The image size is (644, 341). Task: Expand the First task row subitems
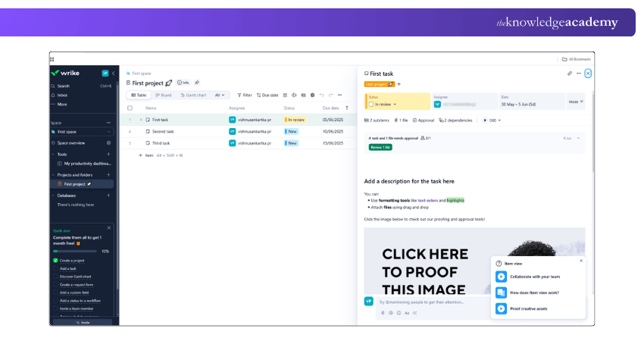click(x=141, y=120)
